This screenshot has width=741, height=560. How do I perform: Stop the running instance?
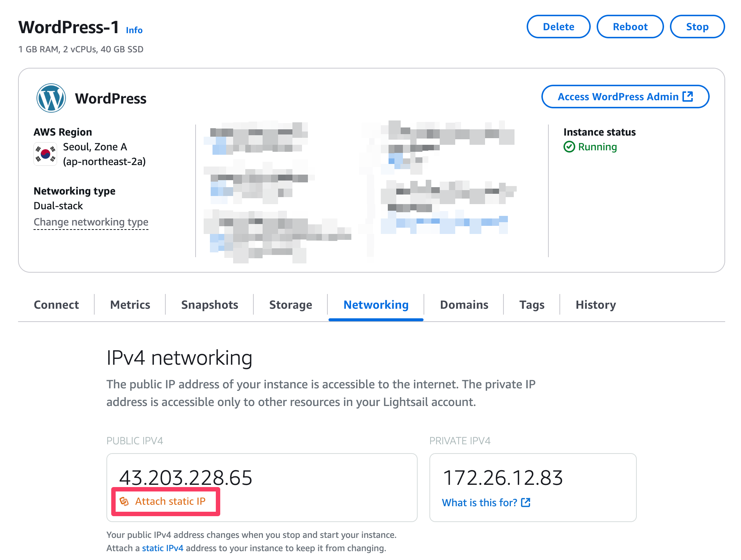(697, 27)
